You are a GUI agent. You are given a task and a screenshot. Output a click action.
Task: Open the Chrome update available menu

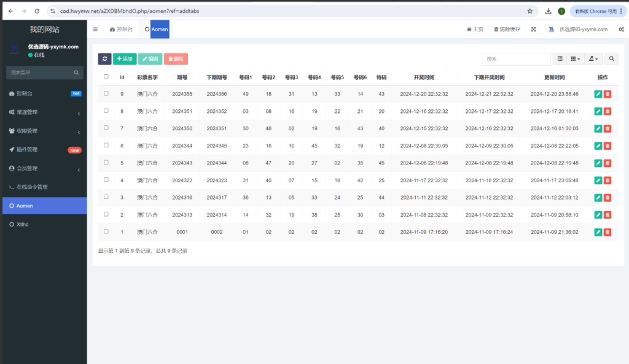pos(598,11)
